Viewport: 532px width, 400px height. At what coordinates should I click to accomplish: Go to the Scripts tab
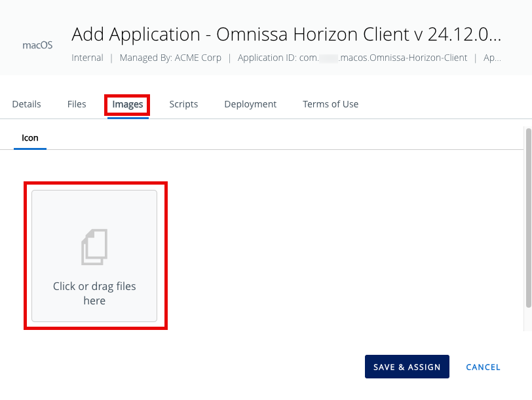point(183,104)
